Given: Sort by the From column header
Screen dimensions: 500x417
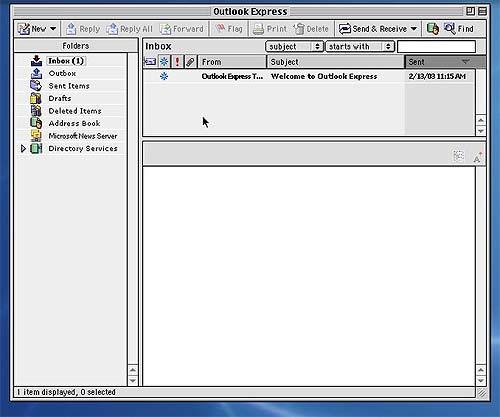Looking at the screenshot, I should click(x=232, y=62).
